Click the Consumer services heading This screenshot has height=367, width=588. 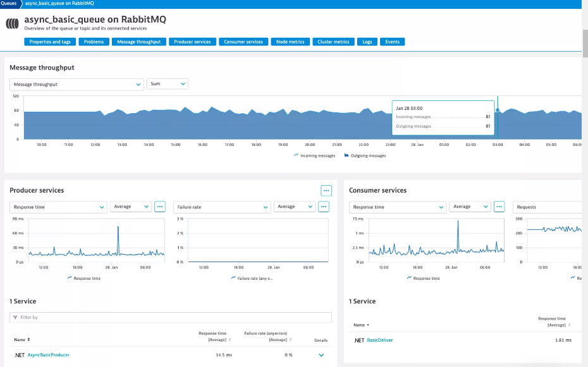377,191
